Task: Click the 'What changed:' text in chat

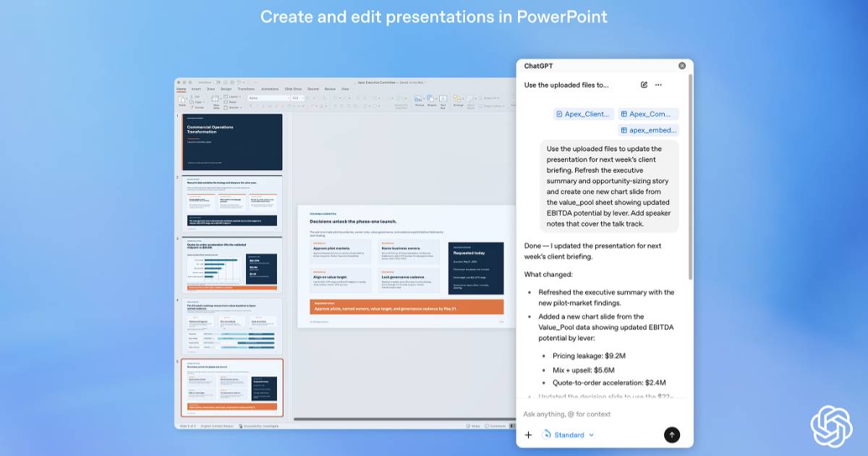Action: (548, 274)
